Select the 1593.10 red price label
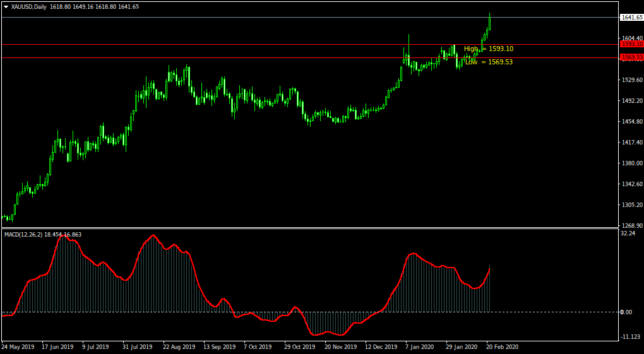This screenshot has width=644, height=354. [x=631, y=44]
